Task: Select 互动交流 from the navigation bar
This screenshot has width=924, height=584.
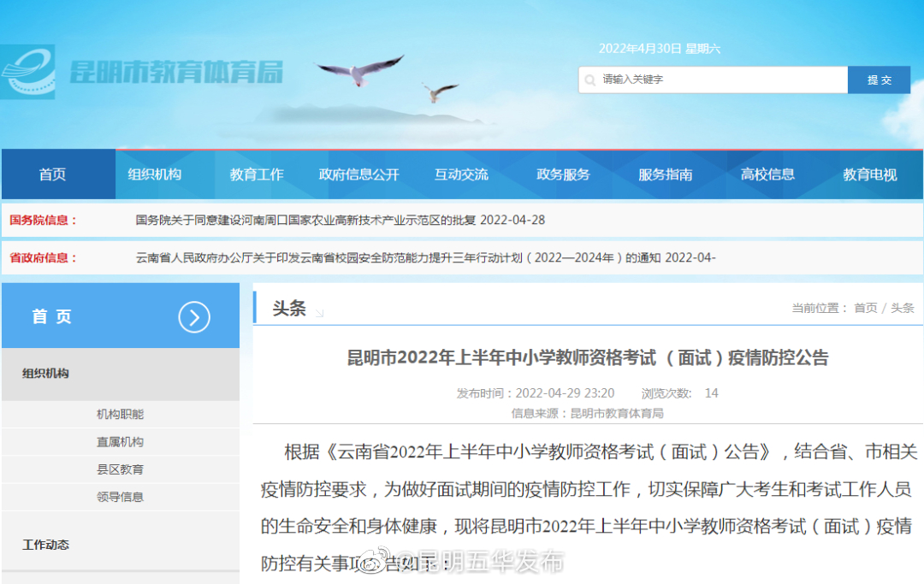Action: click(461, 174)
